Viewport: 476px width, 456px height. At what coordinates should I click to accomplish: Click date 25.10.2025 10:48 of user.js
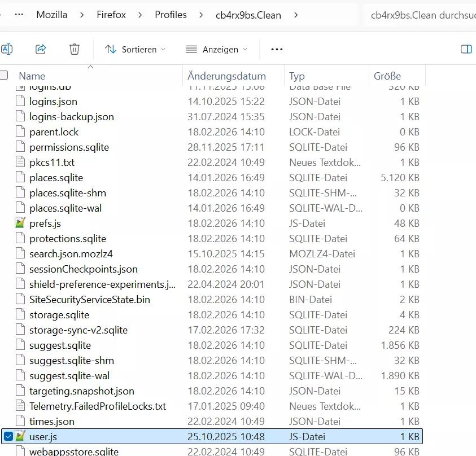[226, 437]
